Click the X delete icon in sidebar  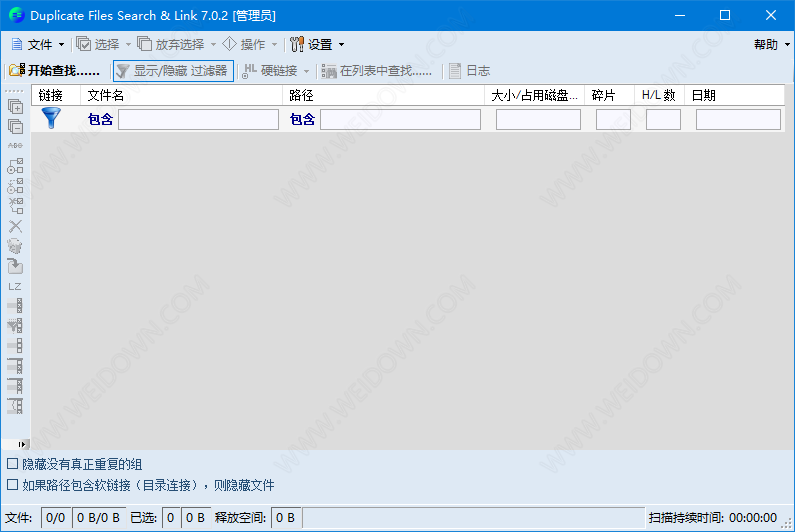15,226
